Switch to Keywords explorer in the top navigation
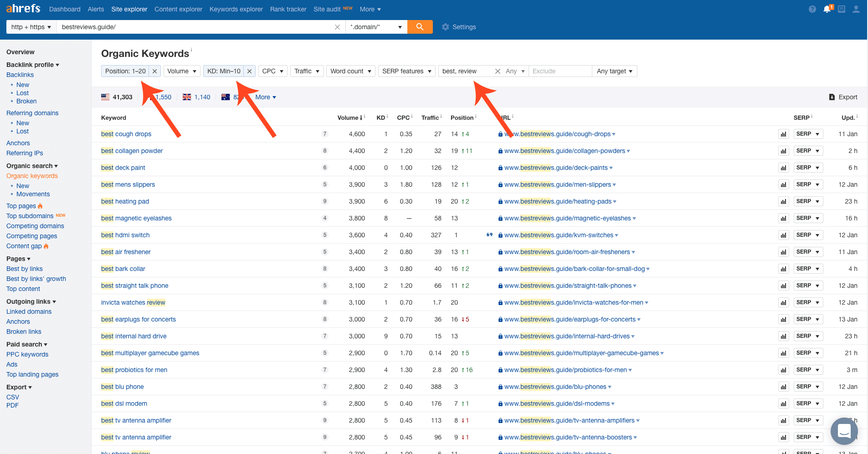The image size is (868, 454). click(x=236, y=9)
